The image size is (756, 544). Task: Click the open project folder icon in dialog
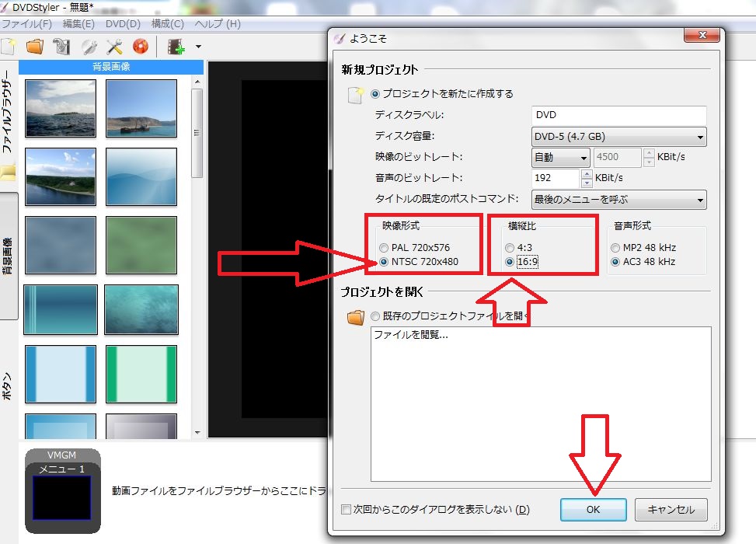pyautogui.click(x=355, y=317)
